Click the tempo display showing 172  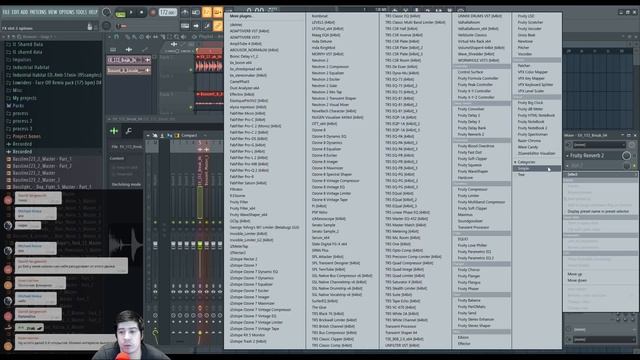click(167, 12)
